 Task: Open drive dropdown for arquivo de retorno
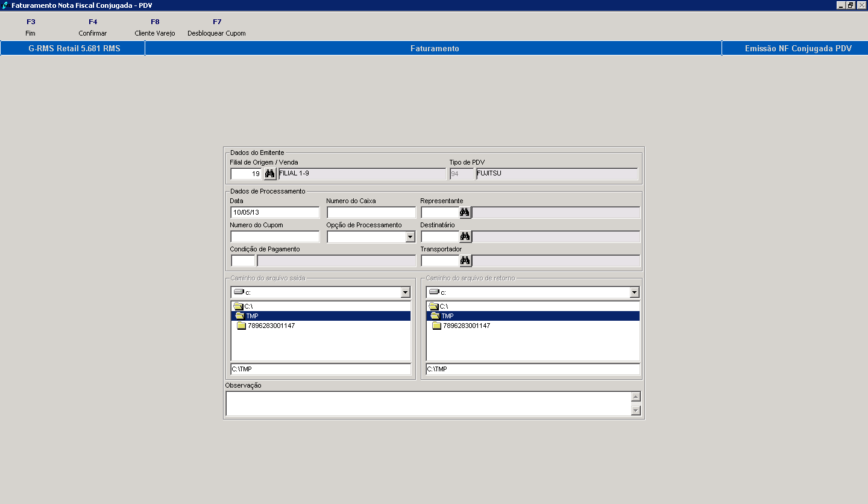click(x=634, y=292)
